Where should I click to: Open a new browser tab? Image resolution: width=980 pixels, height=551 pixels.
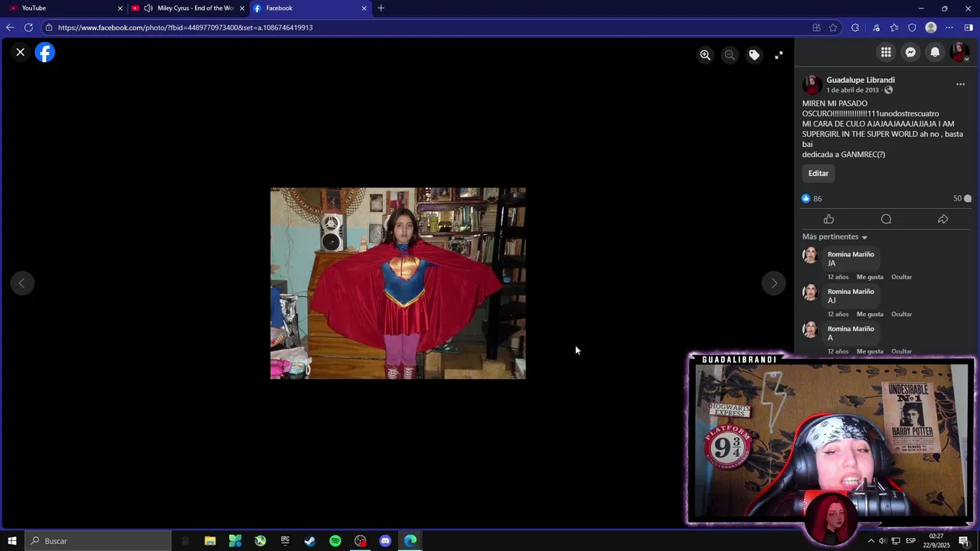point(381,8)
